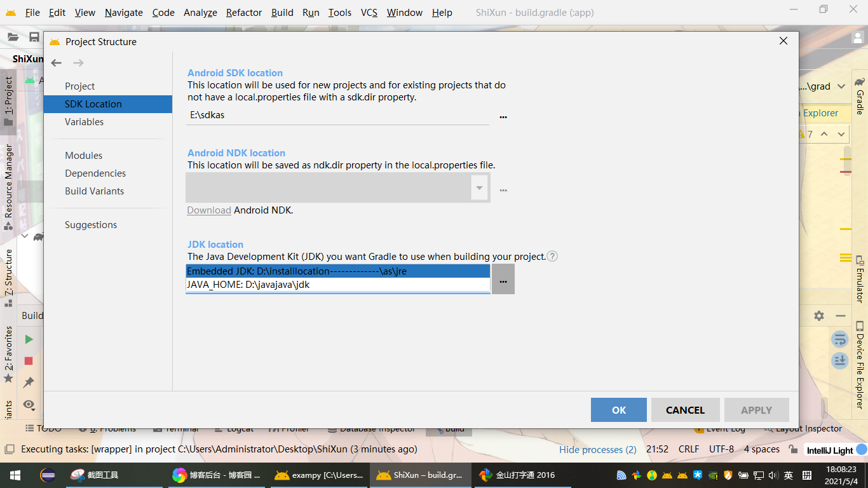The image size is (868, 488).
Task: Open the Build menu
Action: [282, 13]
